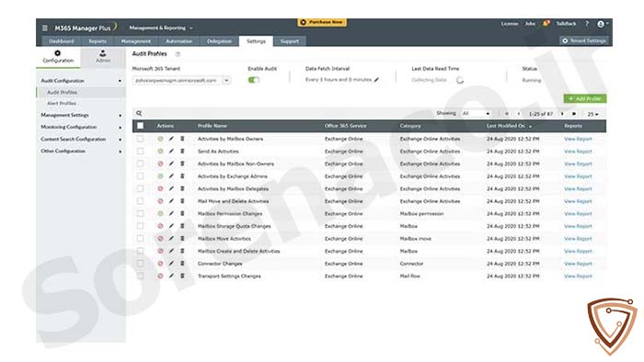Disable the Activities by Exchange Admins status icon
The height and width of the screenshot is (362, 644).
(x=160, y=176)
